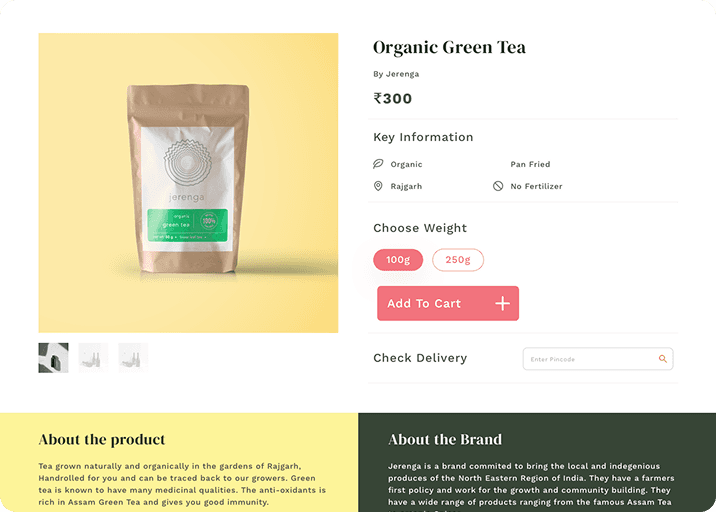This screenshot has width=716, height=512.
Task: Click the About the Brand heading
Action: pos(445,439)
